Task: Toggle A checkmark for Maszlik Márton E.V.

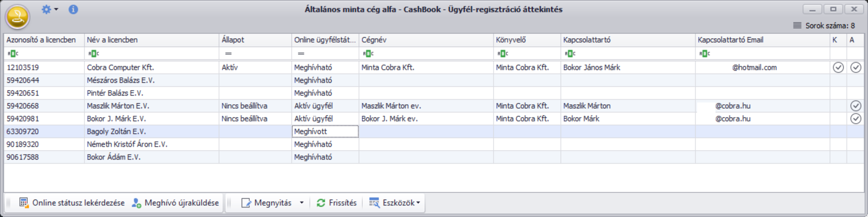Action: 856,106
